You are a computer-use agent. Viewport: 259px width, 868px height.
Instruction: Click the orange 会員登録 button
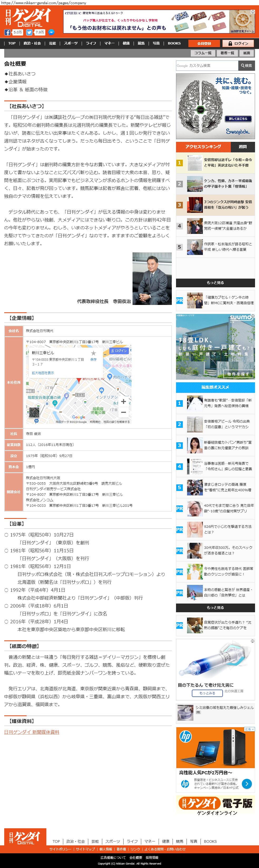(x=204, y=43)
